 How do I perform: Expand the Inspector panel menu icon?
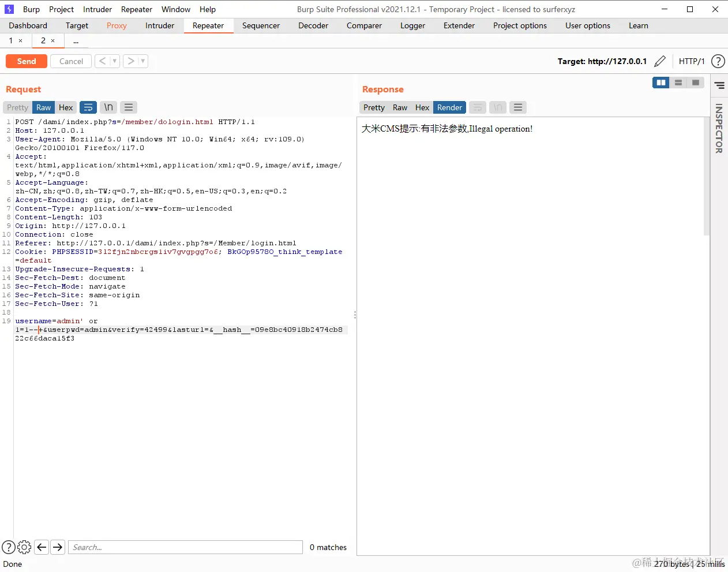pyautogui.click(x=719, y=85)
